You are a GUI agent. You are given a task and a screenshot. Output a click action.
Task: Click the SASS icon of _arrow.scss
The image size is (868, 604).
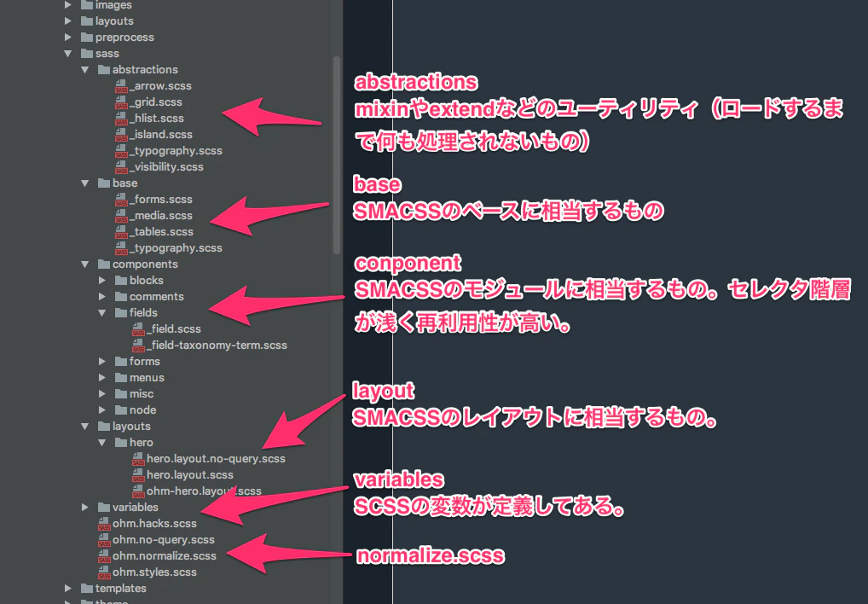(121, 86)
